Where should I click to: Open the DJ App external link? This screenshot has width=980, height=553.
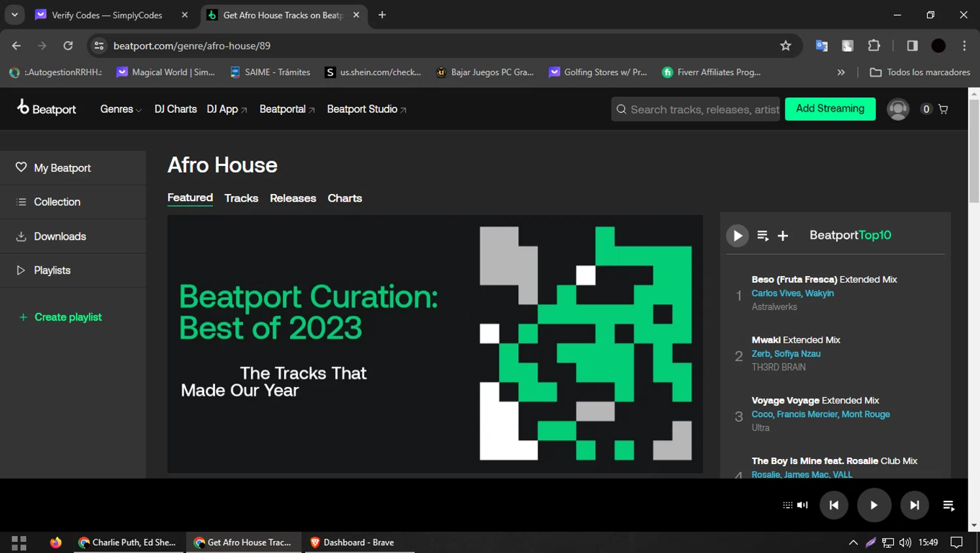(227, 109)
